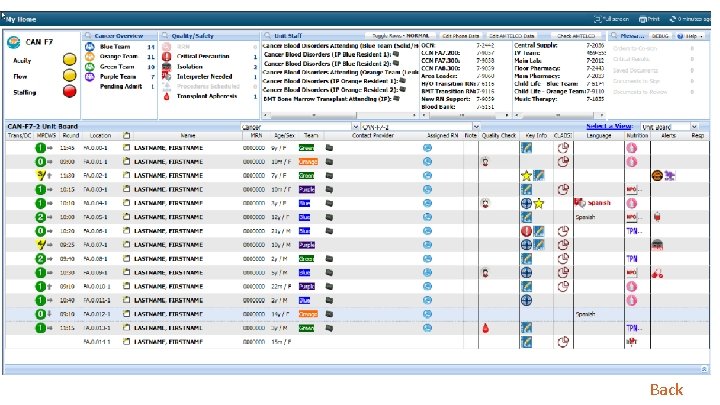Click the Orange Team circle icon
The image size is (720, 405).
pos(90,56)
